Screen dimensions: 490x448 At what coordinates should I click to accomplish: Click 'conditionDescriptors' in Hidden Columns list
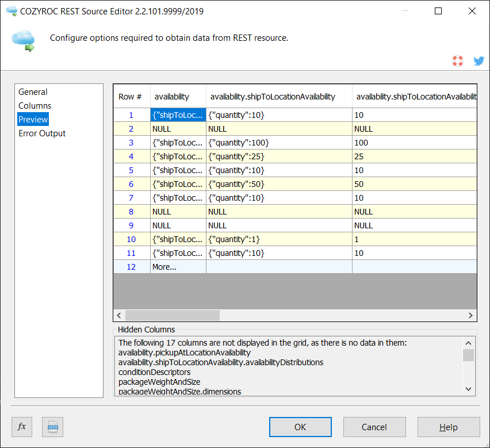tap(154, 372)
